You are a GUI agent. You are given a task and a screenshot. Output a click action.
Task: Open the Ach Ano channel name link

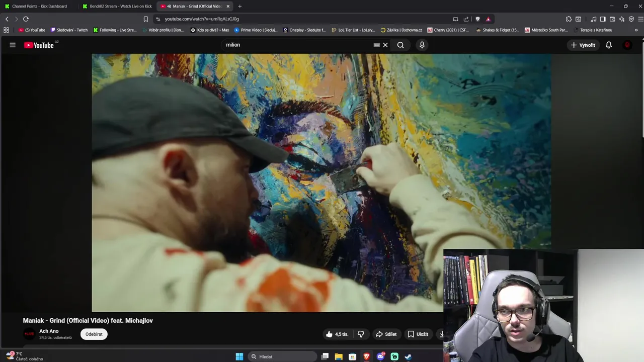tap(49, 331)
